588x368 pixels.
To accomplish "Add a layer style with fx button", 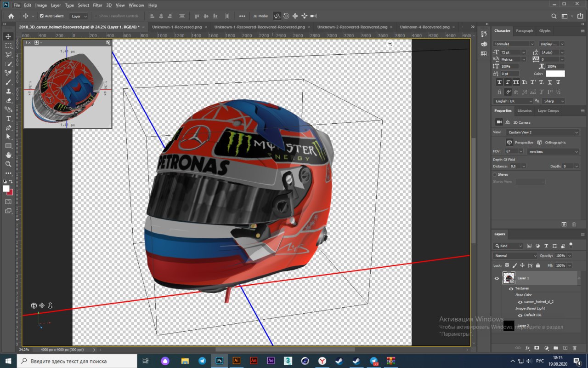I will point(528,348).
